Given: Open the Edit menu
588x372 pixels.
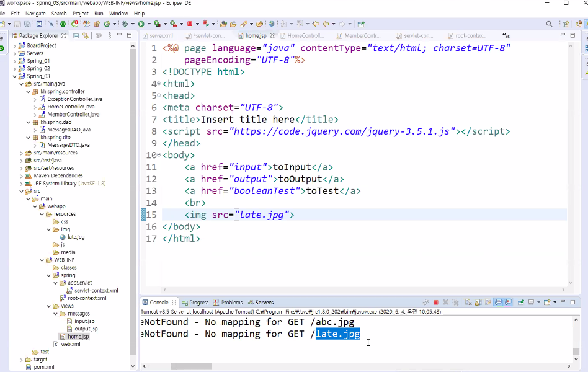Looking at the screenshot, I should pos(15,14).
